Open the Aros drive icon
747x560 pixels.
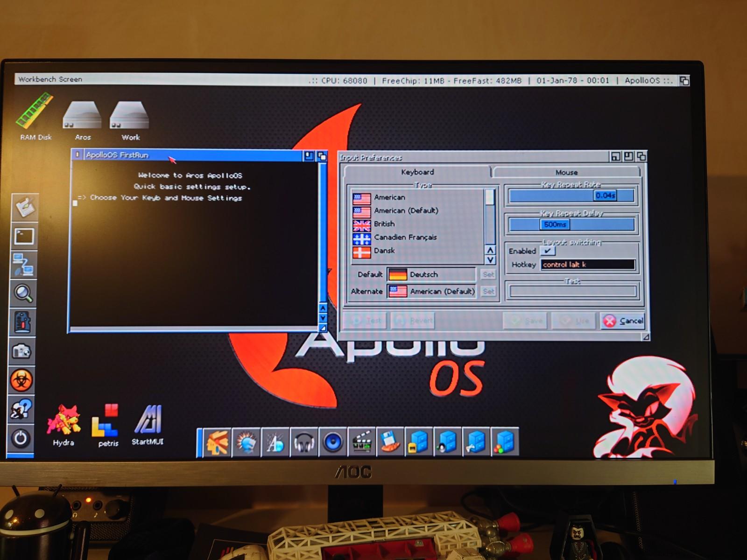[82, 119]
